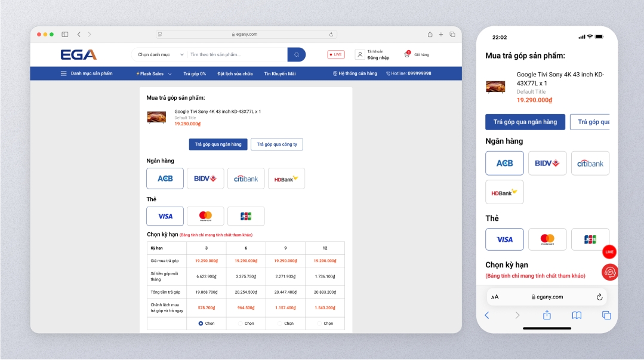The image size is (644, 360).
Task: Open the shopping cart icon
Action: coord(407,54)
